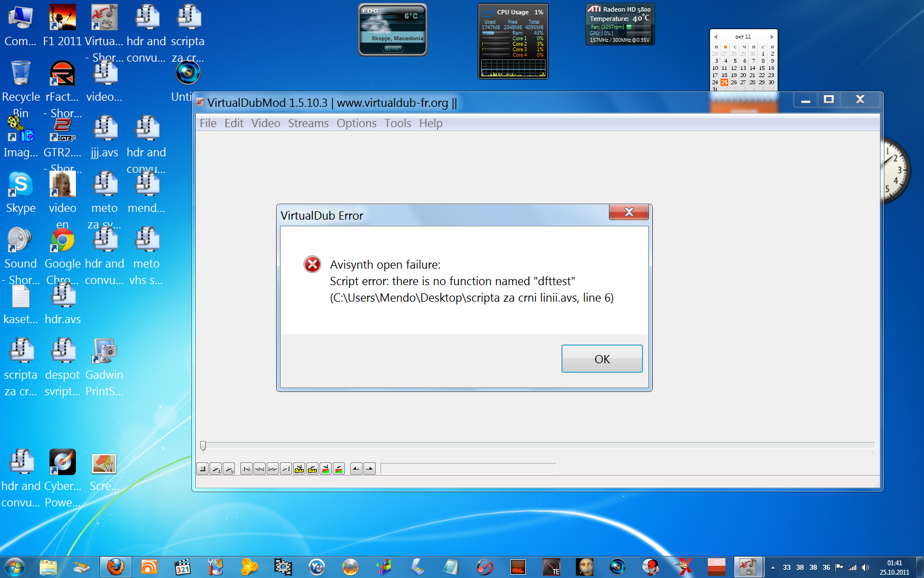This screenshot has width=924, height=578.
Task: Open the Tools menu
Action: click(398, 123)
